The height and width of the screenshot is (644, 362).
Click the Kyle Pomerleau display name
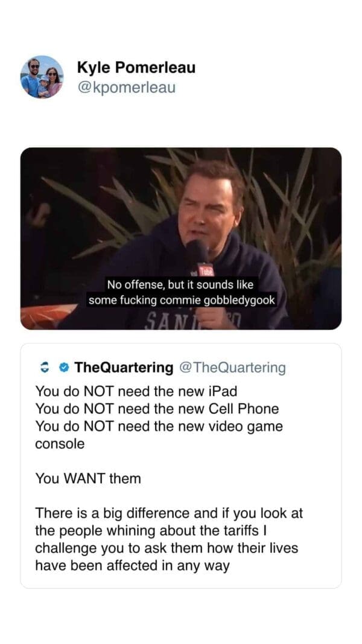[x=136, y=68]
